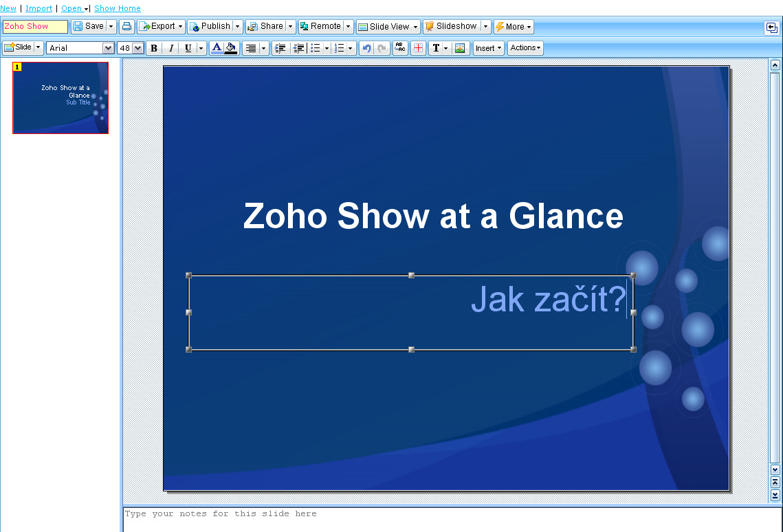Click inside the Jak začít? subtitle text
This screenshot has width=783, height=532.
(x=549, y=300)
